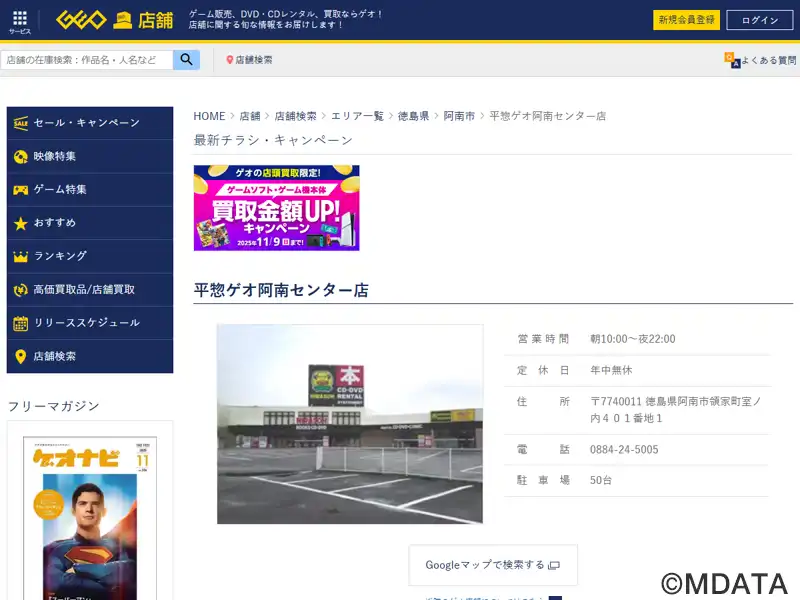
Task: Open the Tokushima prefecture breadcrumb link
Action: 413,116
